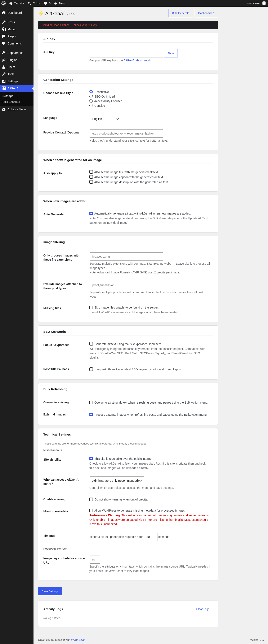Click the WordPress logo icon

pyautogui.click(x=4, y=3)
